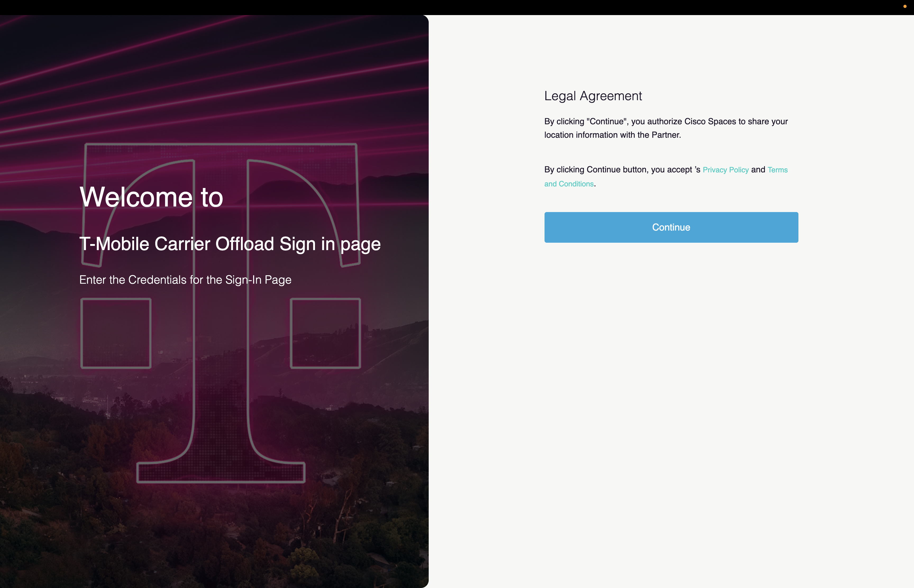Select the Legal Agreement heading

pos(593,96)
